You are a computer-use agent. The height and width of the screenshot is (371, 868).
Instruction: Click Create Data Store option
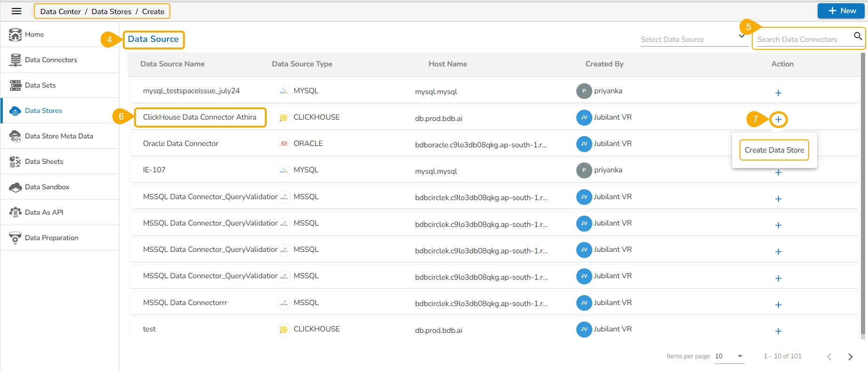[x=774, y=150]
